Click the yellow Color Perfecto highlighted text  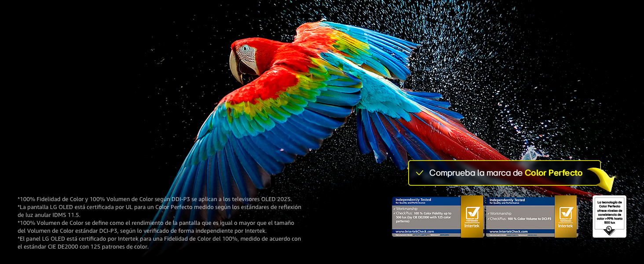coord(553,173)
